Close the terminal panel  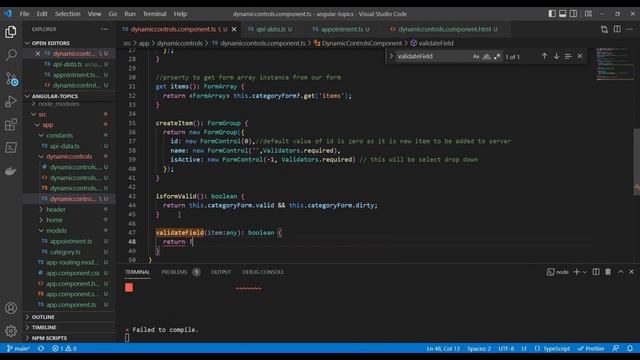[631, 272]
